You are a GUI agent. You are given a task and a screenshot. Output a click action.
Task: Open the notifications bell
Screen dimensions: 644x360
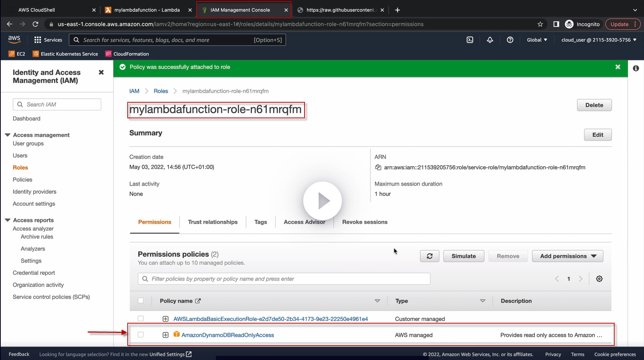[x=490, y=40]
